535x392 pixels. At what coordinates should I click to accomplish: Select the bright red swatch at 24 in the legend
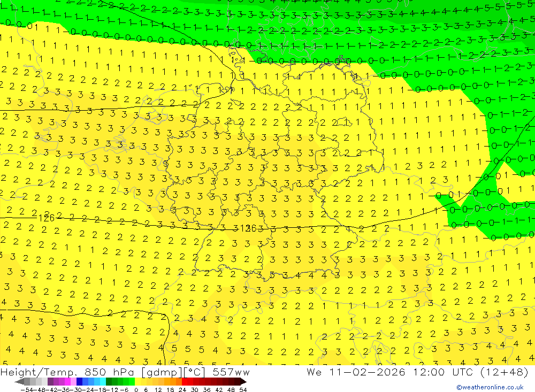(185, 382)
